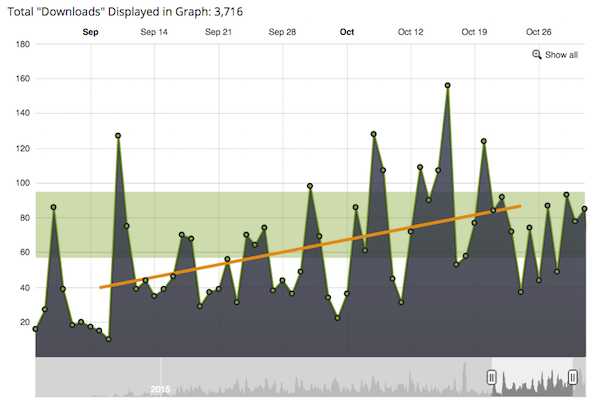600x403 pixels.
Task: Click the data point peak after Oct
Action: tap(374, 133)
